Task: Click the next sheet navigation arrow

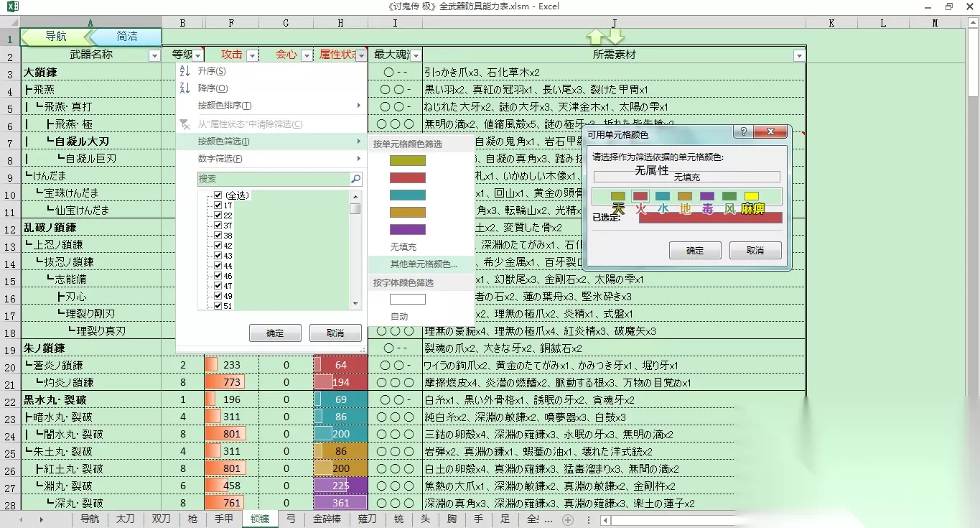Action: (x=41, y=519)
